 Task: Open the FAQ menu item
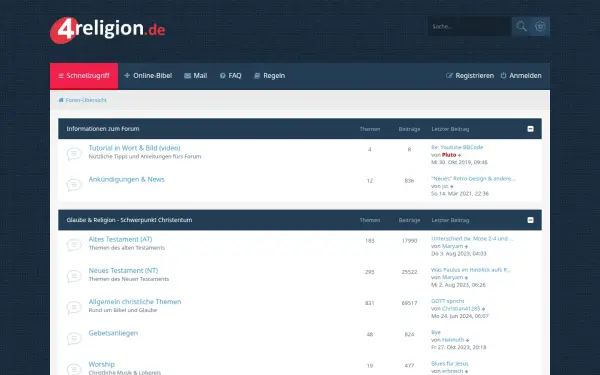[230, 76]
